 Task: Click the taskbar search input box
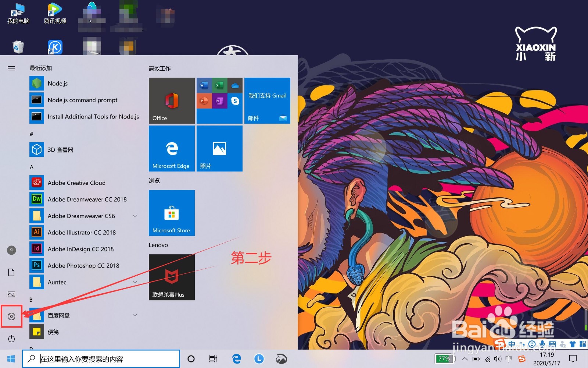tap(101, 359)
